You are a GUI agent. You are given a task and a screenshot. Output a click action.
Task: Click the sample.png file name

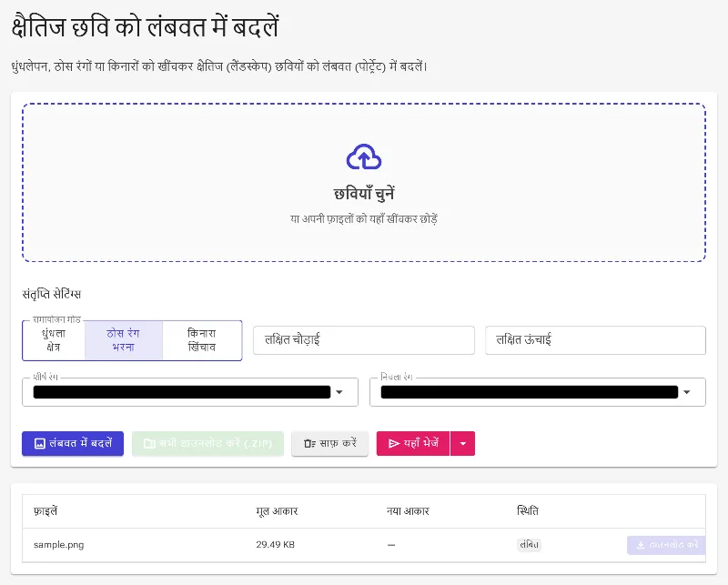click(x=59, y=545)
